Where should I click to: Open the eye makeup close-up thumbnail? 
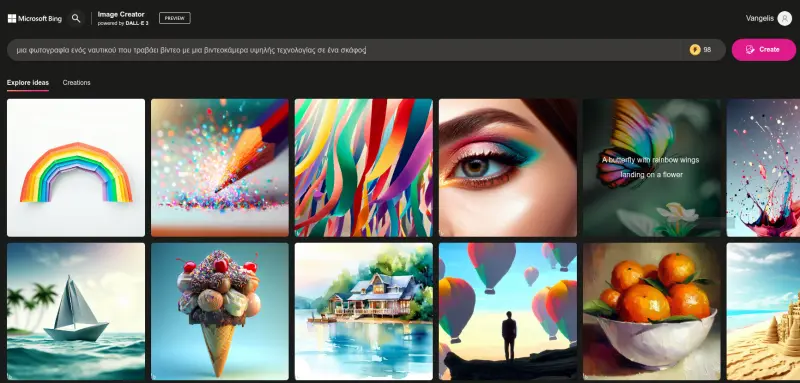tap(508, 168)
